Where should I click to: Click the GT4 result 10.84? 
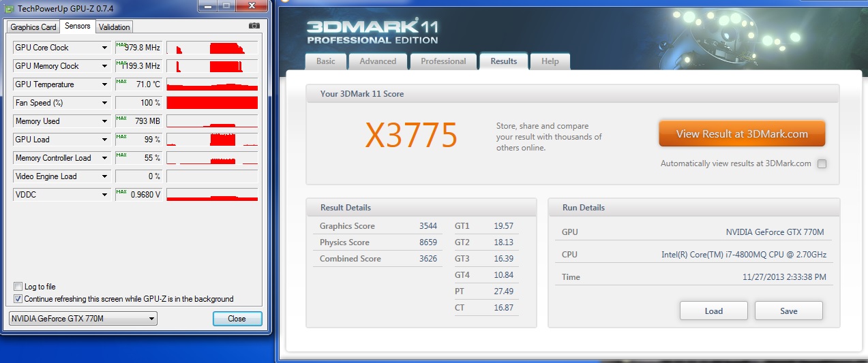click(503, 275)
